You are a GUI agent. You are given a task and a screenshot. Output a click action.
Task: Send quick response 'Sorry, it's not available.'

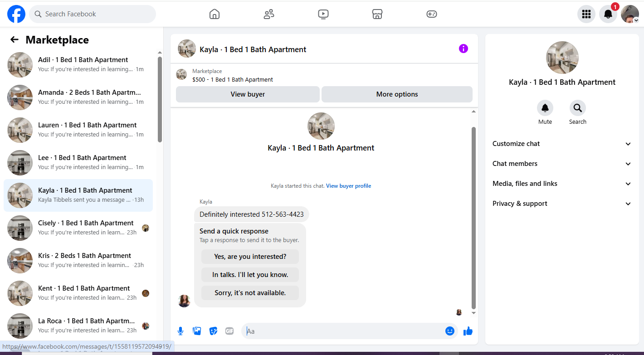pos(250,293)
